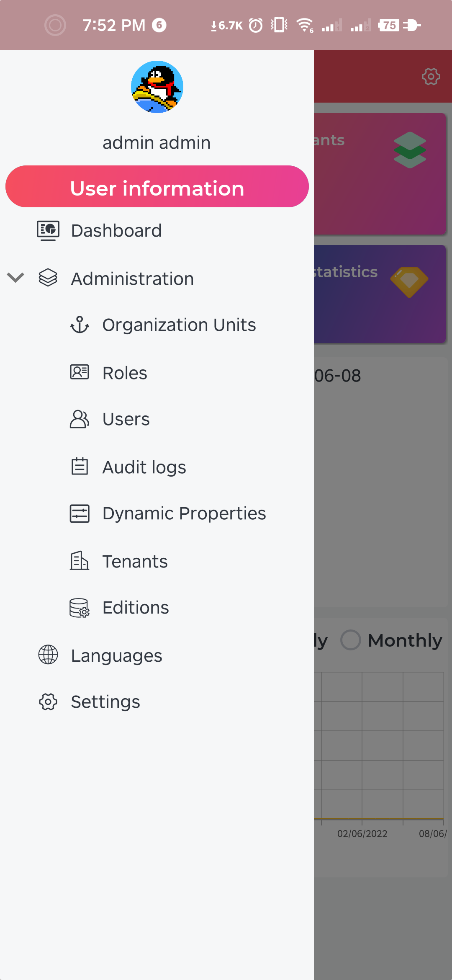This screenshot has height=980, width=452.
Task: Click the gear icon in top header
Action: point(431,77)
